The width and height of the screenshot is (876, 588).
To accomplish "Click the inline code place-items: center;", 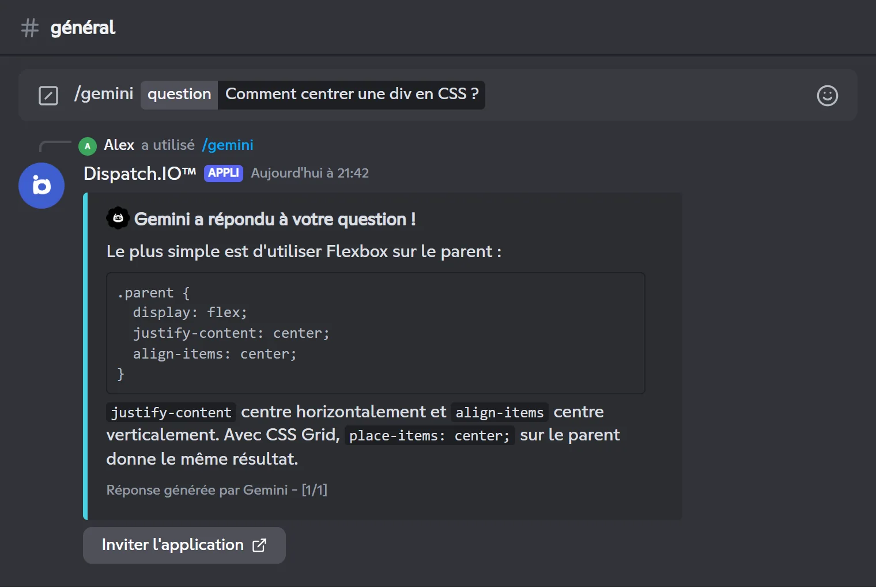I will (429, 436).
